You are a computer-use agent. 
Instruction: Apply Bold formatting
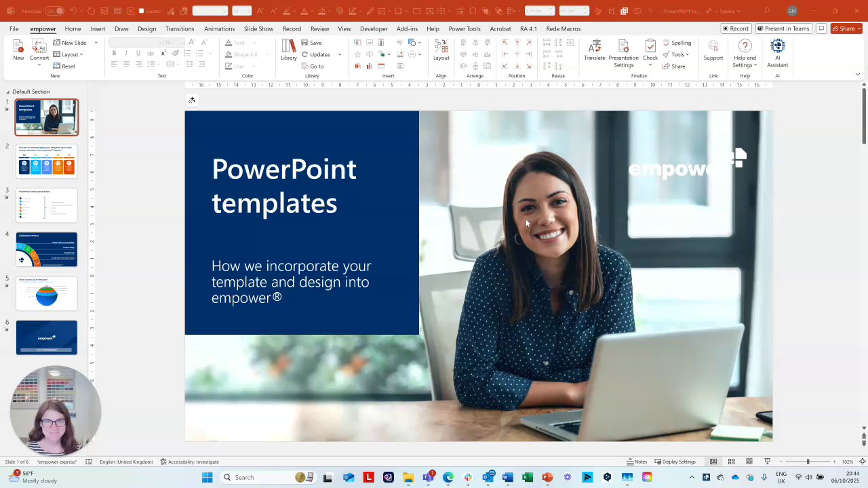pyautogui.click(x=114, y=54)
